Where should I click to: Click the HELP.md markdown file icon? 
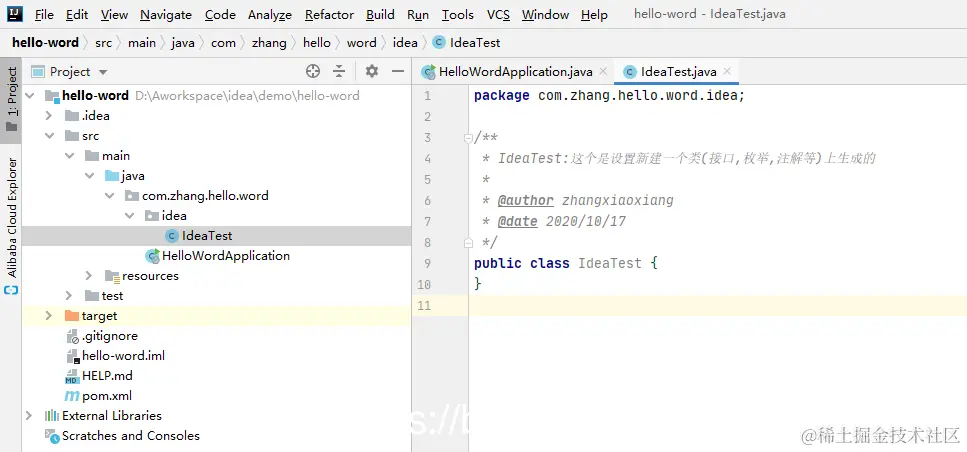point(72,376)
